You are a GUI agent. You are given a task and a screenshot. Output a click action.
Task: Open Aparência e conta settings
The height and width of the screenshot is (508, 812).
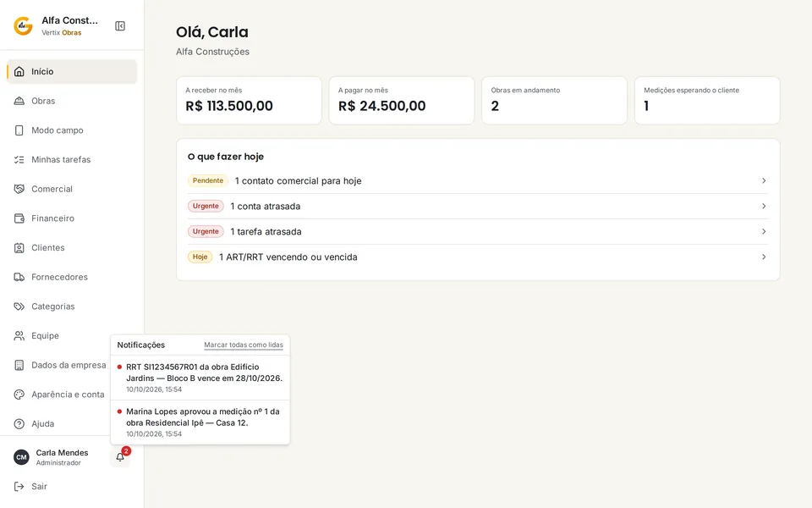point(58,395)
